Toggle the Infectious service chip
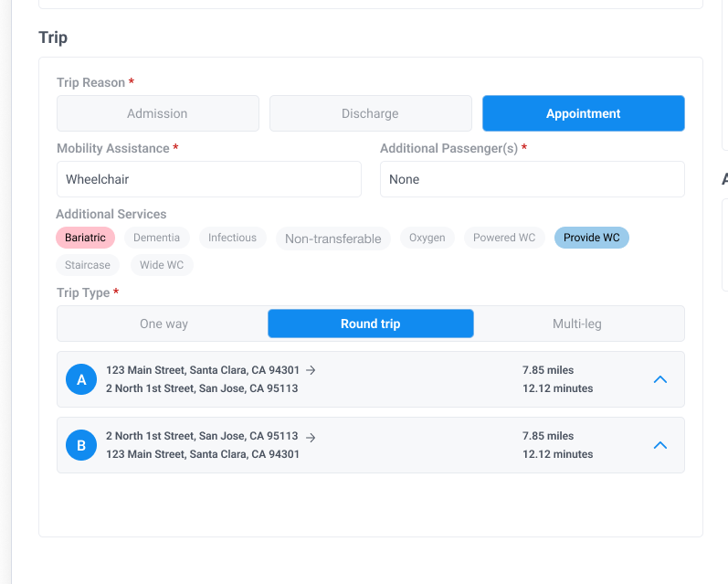The image size is (728, 584). [x=232, y=238]
